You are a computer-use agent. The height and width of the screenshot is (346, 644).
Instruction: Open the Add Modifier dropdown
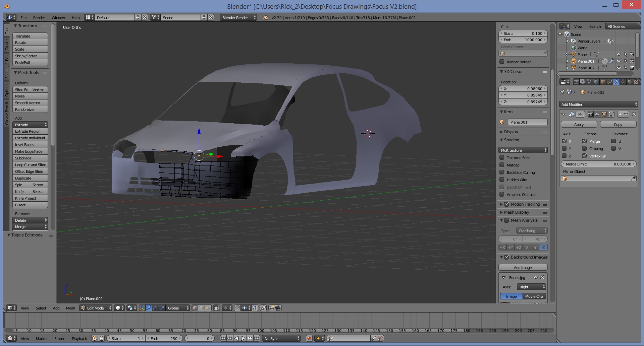click(599, 105)
